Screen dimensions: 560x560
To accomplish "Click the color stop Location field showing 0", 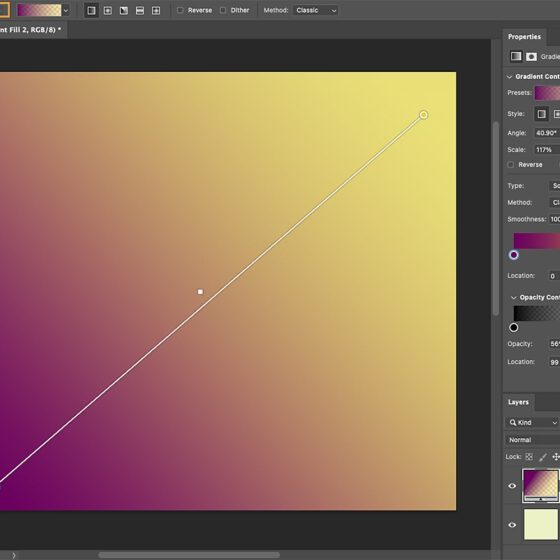I will (x=554, y=276).
